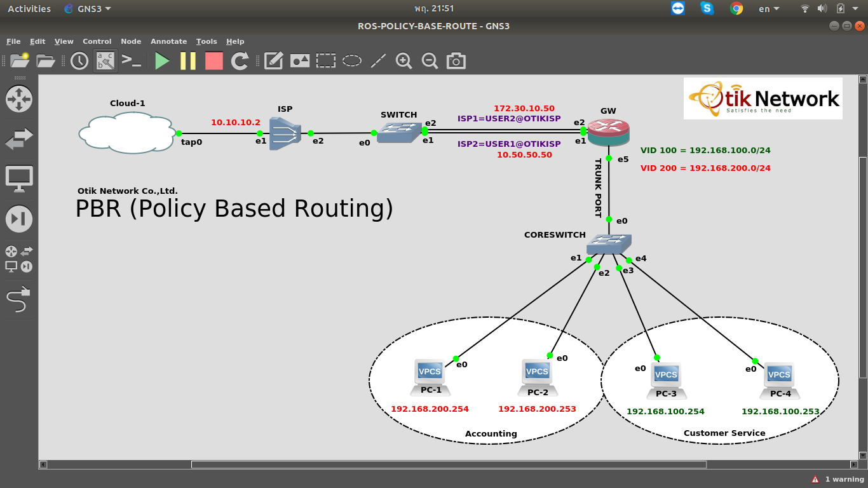Image resolution: width=868 pixels, height=488 pixels.
Task: Take a screenshot with the camera icon
Action: (x=456, y=61)
